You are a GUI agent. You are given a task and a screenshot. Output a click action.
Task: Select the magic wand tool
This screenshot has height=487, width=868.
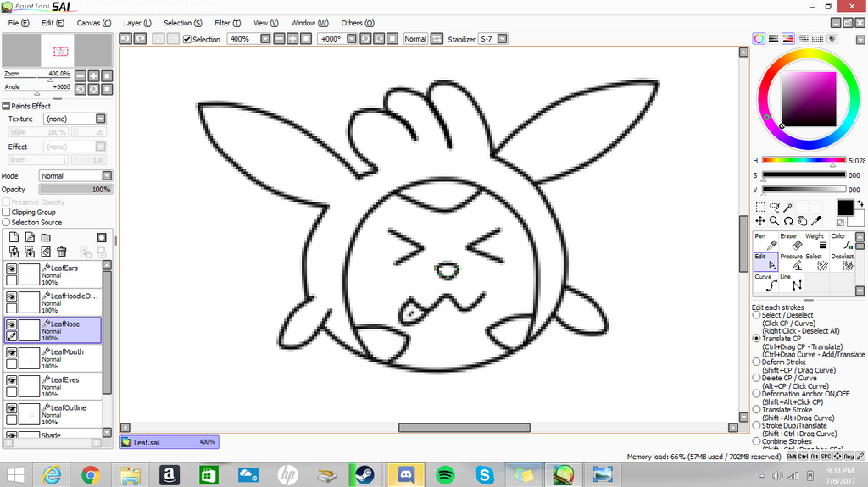pos(788,207)
